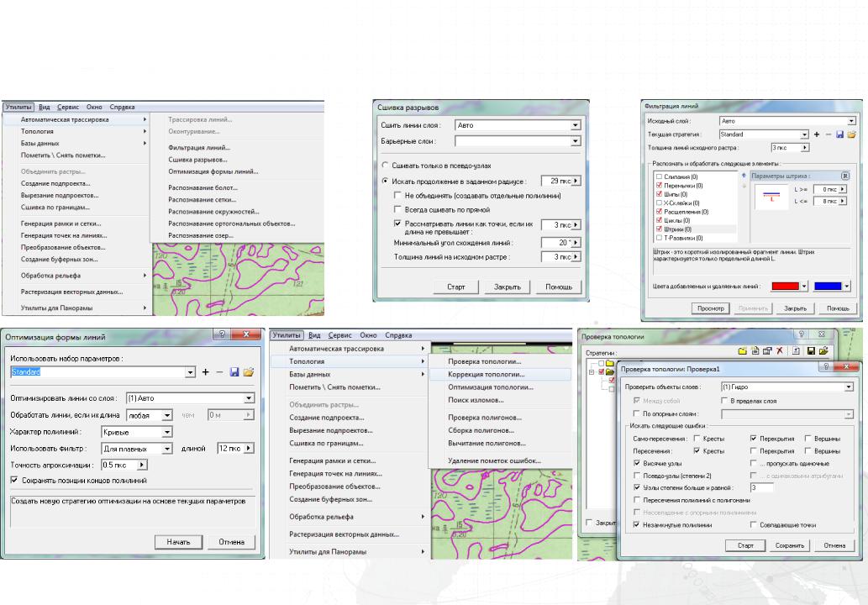Click Начать in Оптимизация формы линий
The image size is (868, 605).
[178, 542]
